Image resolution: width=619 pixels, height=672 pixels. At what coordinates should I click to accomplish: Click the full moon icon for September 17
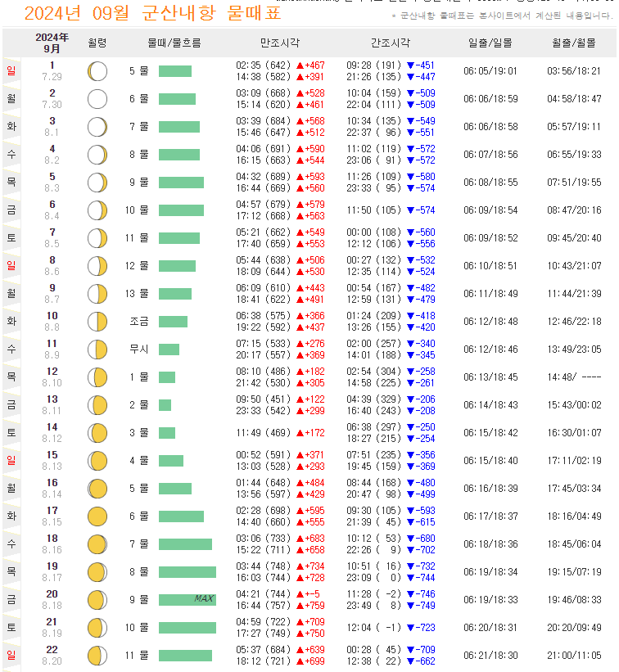97,516
